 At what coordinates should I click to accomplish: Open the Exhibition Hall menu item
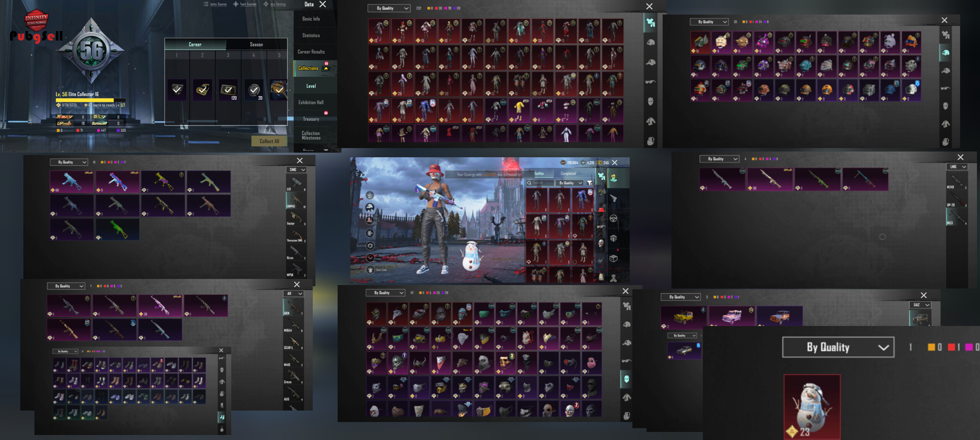pos(311,103)
